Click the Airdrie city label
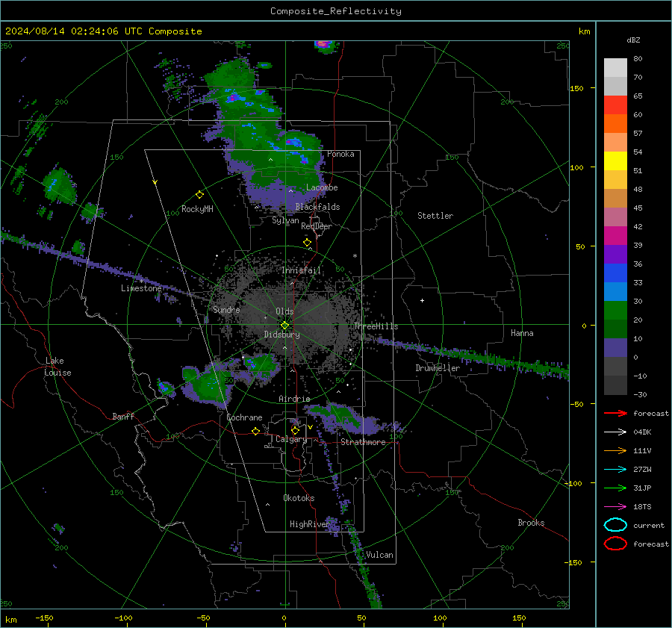Screen dimensions: 672x628 [x=294, y=399]
